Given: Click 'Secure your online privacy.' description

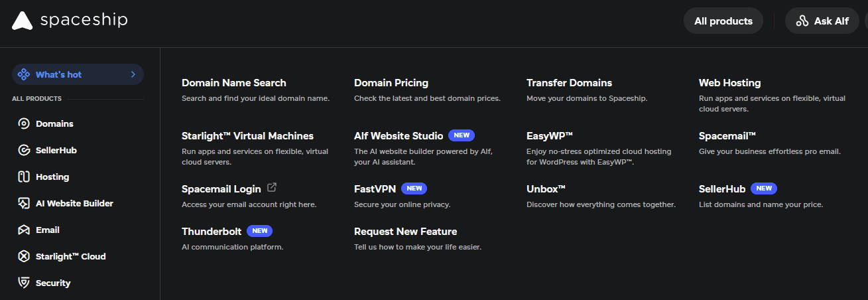Looking at the screenshot, I should point(402,204).
